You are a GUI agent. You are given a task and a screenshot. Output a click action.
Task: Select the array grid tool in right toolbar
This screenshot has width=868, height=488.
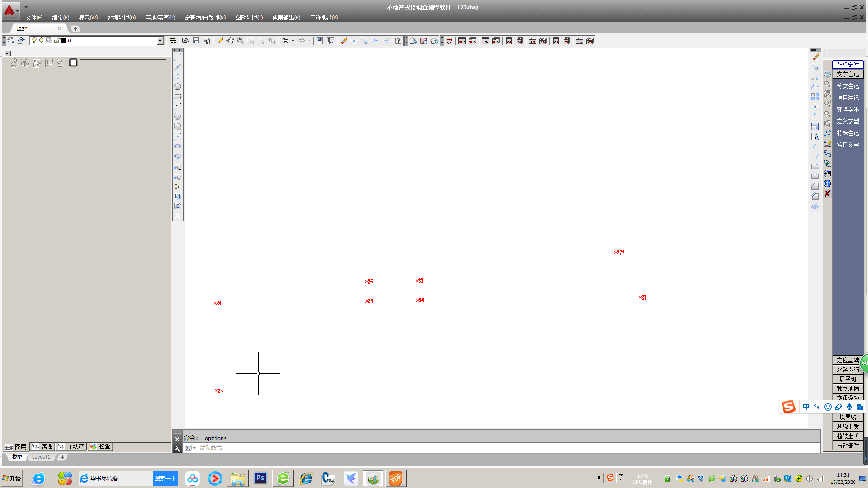point(815,97)
